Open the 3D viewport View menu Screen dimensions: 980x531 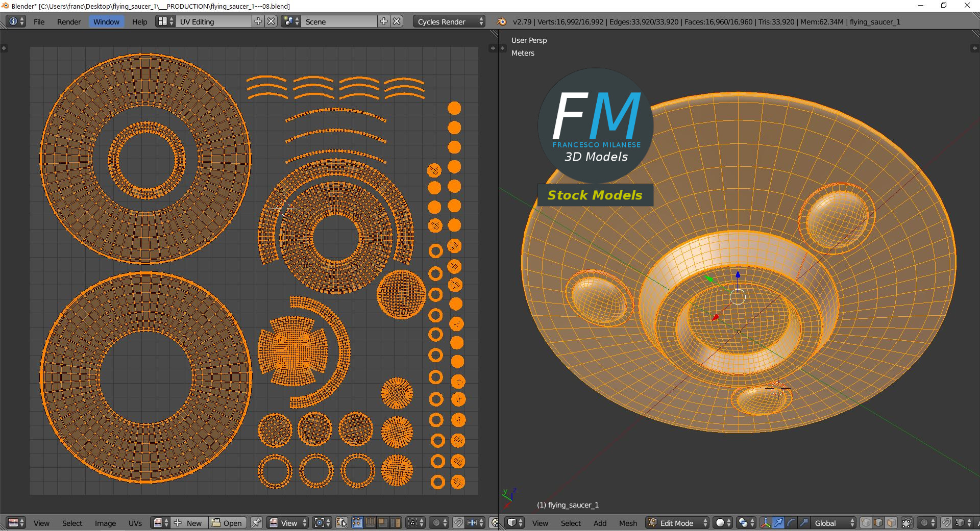tap(540, 523)
